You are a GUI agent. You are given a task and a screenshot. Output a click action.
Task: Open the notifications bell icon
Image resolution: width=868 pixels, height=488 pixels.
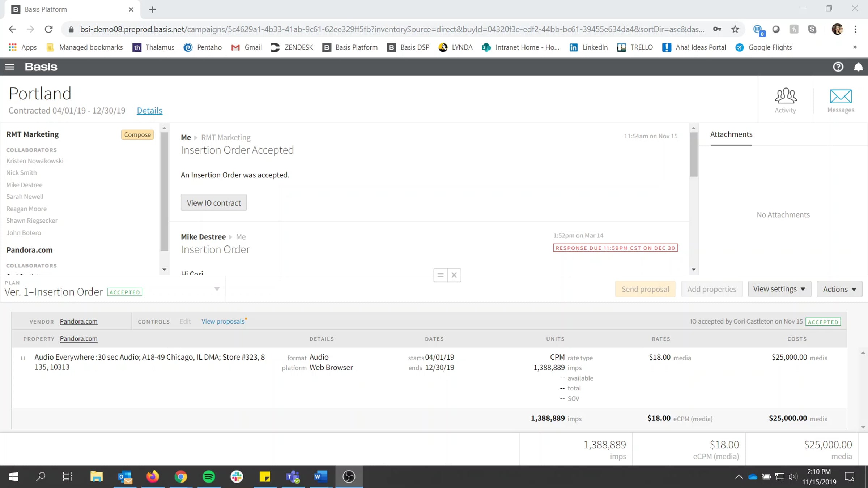858,67
